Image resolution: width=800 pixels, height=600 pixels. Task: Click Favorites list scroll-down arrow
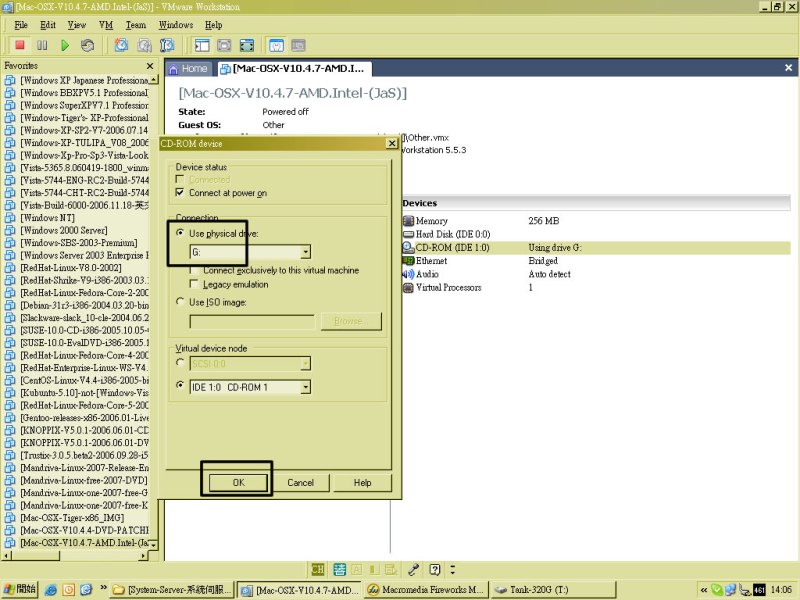coord(154,545)
